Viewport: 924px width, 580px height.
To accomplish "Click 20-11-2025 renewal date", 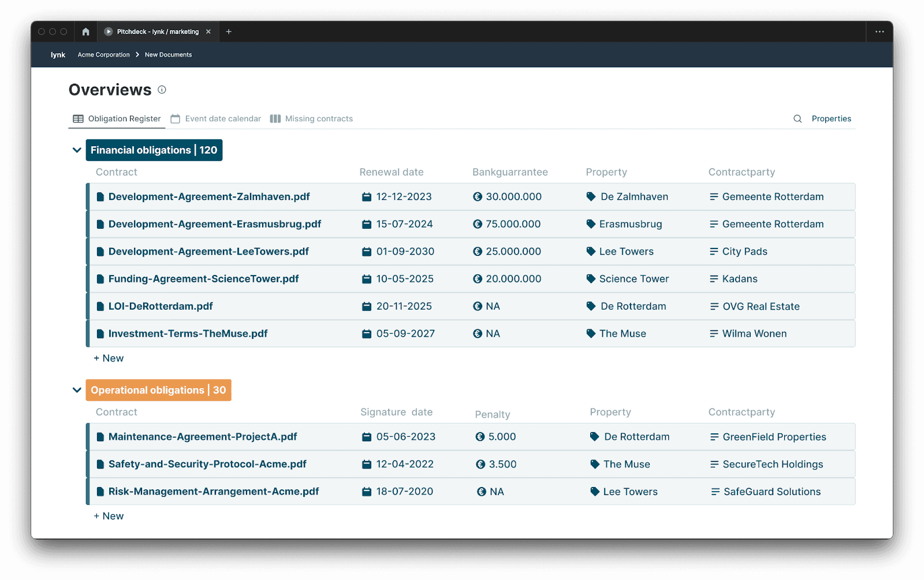I will coord(404,307).
